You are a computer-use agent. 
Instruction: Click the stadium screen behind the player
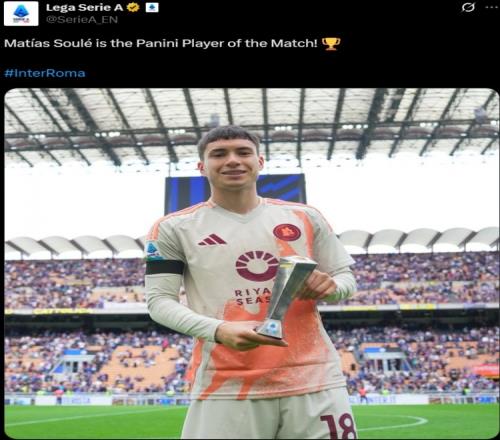click(235, 193)
